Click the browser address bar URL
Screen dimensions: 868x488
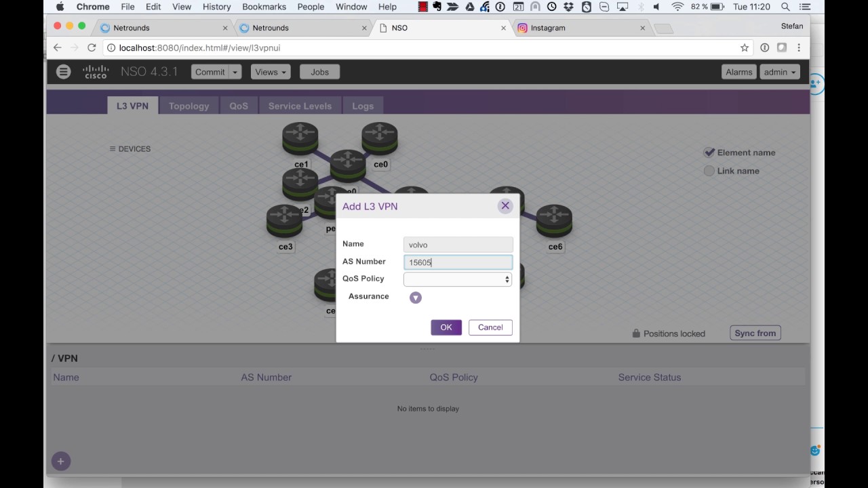(x=199, y=47)
